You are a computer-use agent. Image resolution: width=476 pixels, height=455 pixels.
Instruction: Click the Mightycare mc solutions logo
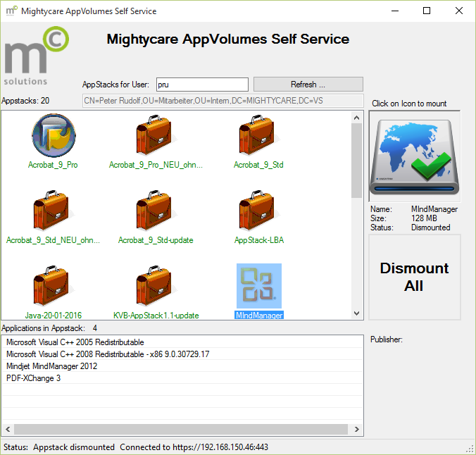tap(37, 56)
